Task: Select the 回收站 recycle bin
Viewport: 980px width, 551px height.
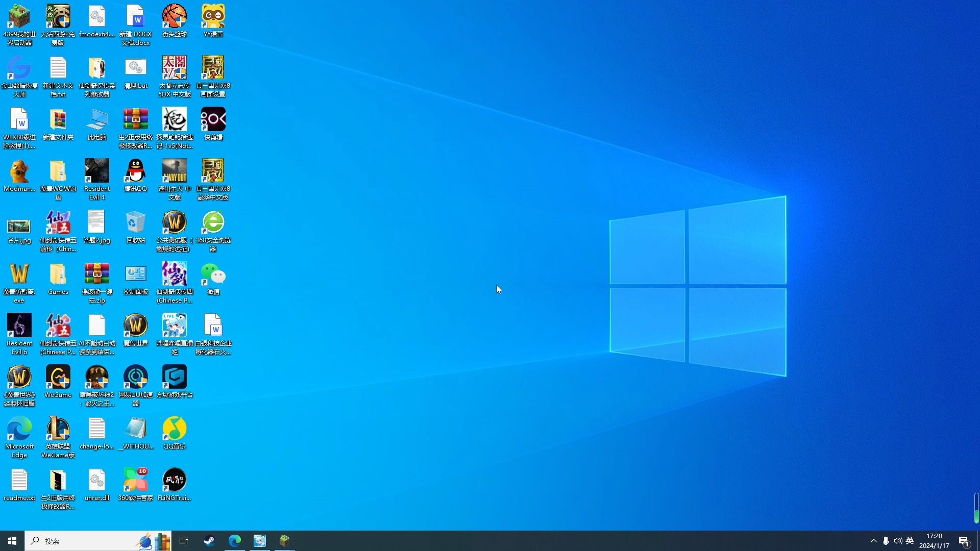Action: (x=136, y=227)
